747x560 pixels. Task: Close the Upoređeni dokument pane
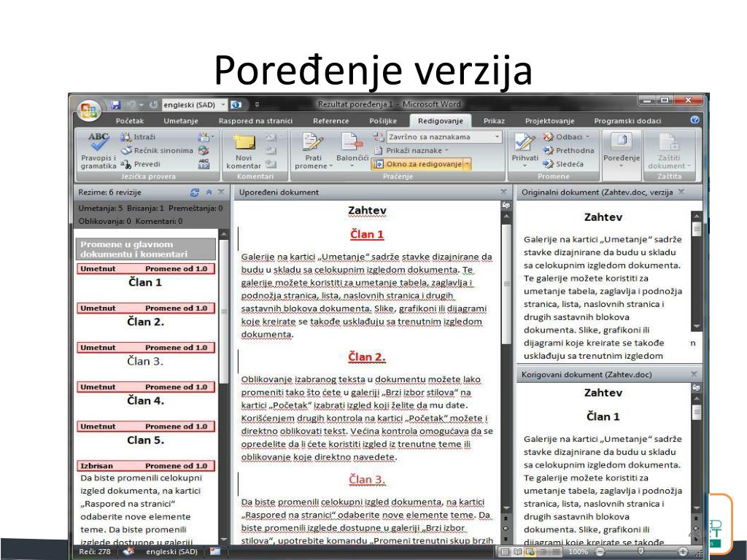click(503, 192)
